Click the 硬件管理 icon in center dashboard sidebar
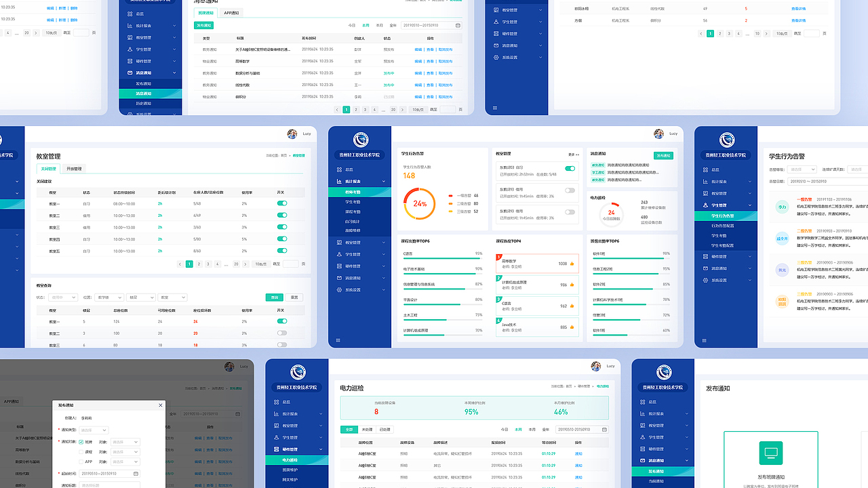The width and height of the screenshot is (868, 488). pyautogui.click(x=339, y=266)
